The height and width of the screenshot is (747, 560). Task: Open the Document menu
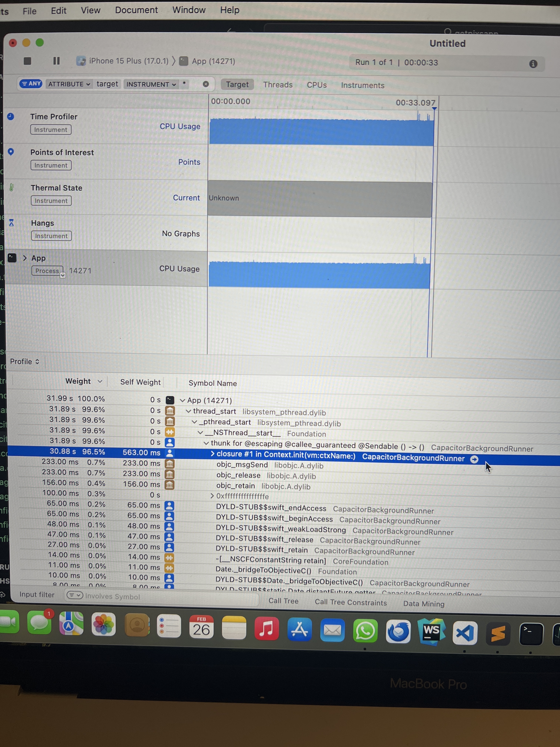[x=136, y=10]
